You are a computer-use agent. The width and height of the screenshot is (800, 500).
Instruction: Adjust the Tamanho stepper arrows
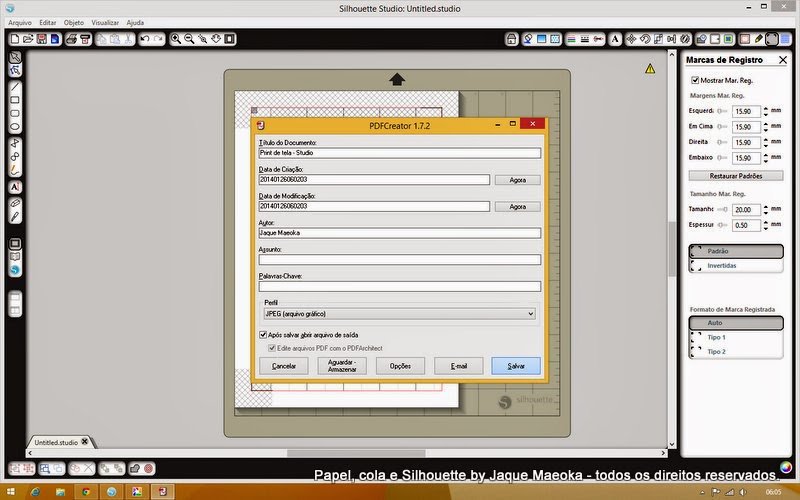point(765,210)
